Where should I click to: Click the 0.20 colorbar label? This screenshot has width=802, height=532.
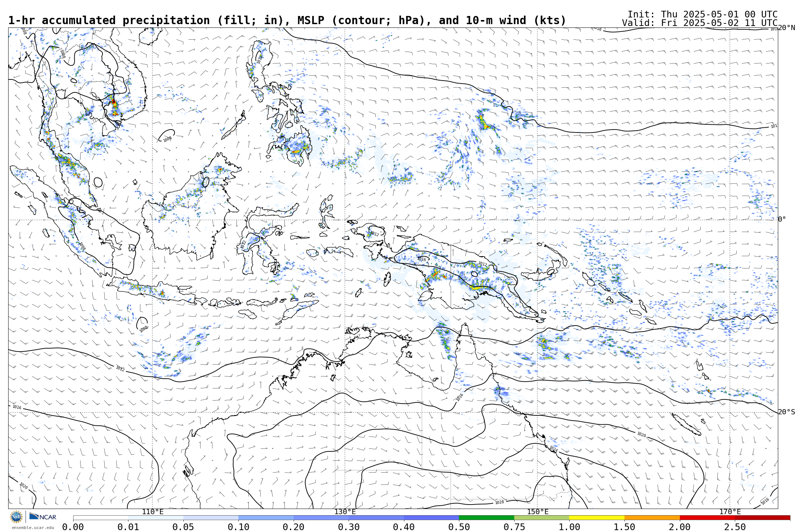pyautogui.click(x=294, y=527)
